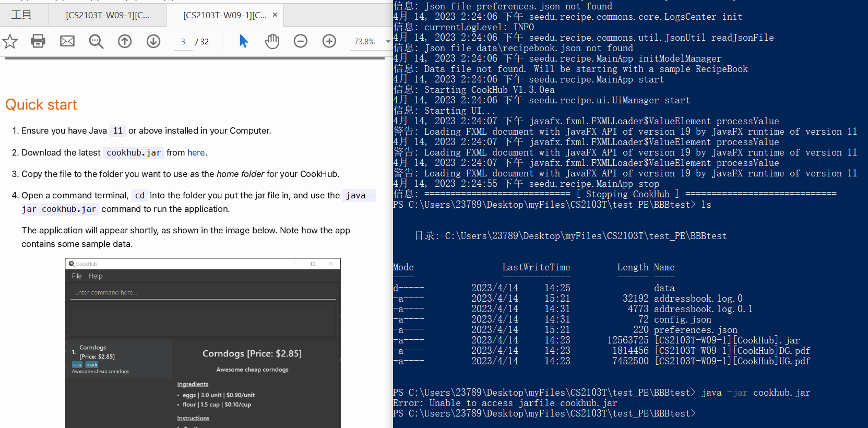
Task: Click the 'Length' column header in terminal
Action: point(633,267)
